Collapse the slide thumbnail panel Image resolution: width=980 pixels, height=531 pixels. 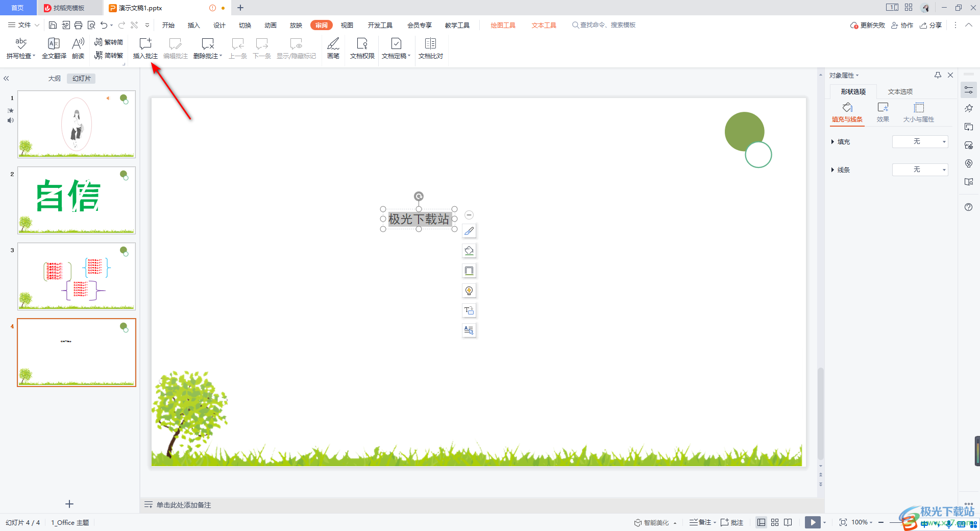[x=6, y=79]
